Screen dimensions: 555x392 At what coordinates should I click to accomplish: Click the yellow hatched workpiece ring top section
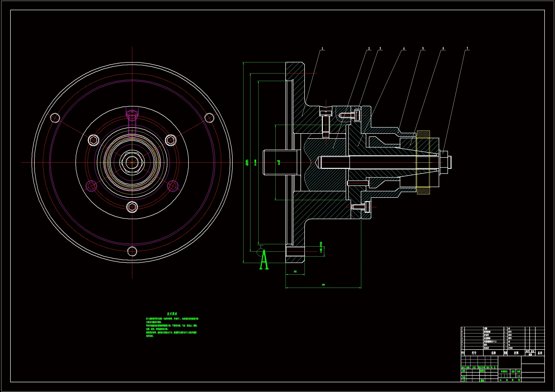click(x=423, y=134)
